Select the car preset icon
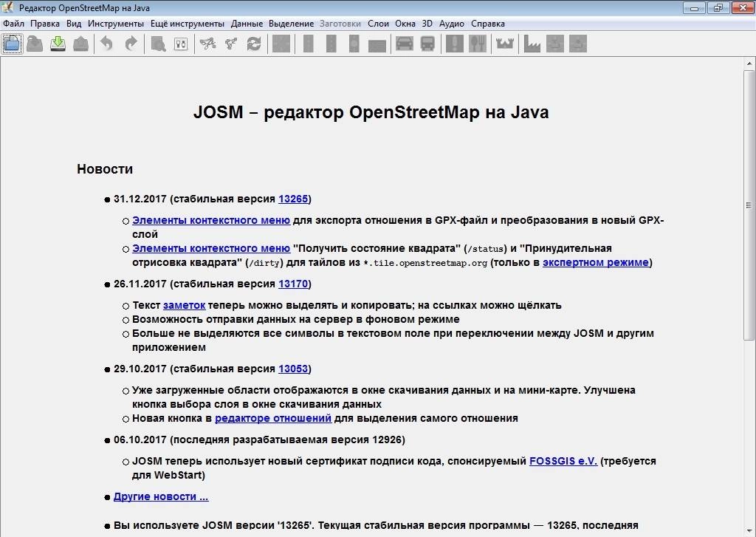756x537 pixels. point(404,44)
